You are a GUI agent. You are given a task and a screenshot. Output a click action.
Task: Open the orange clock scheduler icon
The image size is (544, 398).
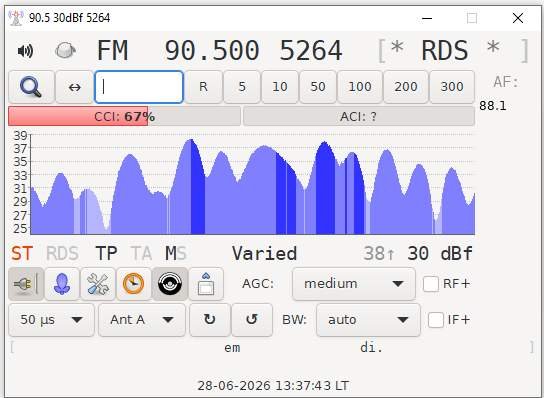point(134,284)
